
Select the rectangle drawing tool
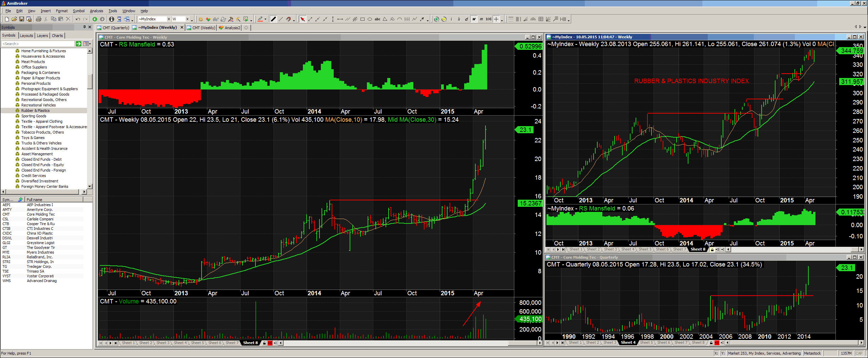363,19
